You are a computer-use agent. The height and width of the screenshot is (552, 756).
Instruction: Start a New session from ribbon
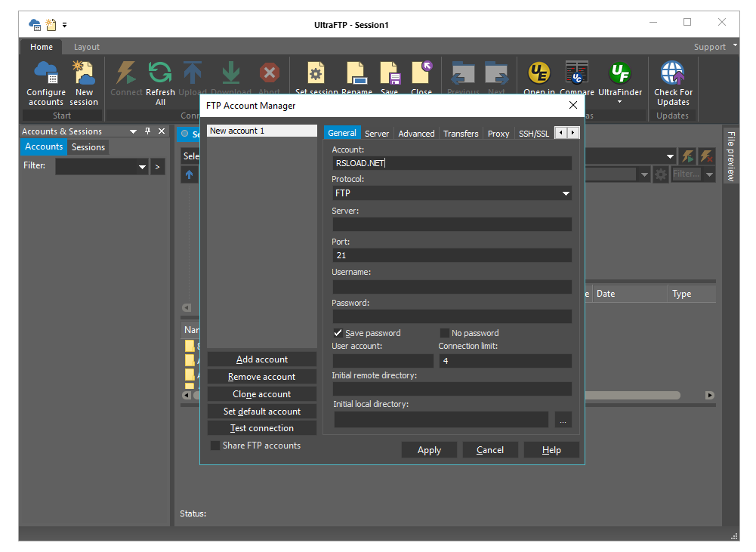click(x=84, y=83)
